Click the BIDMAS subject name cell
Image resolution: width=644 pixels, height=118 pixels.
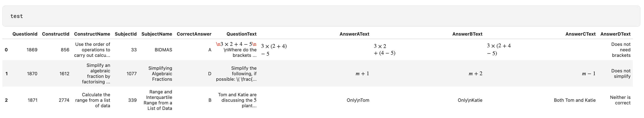tap(163, 50)
